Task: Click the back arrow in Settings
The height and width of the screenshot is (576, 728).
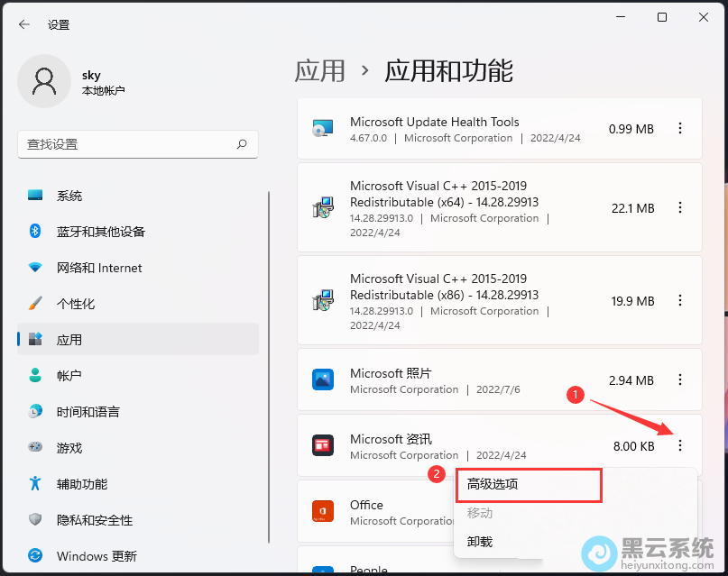Action: click(23, 24)
